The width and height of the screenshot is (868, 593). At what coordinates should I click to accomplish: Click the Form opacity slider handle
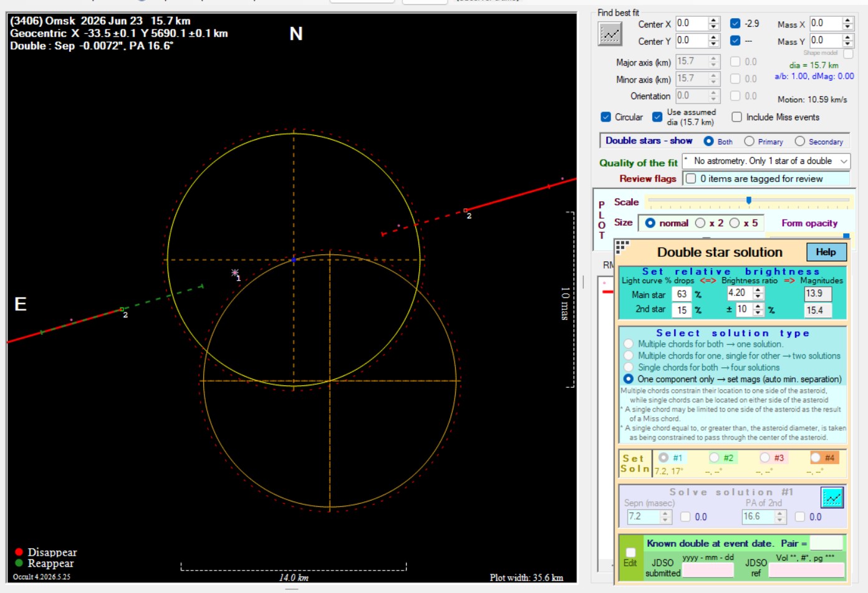point(846,236)
